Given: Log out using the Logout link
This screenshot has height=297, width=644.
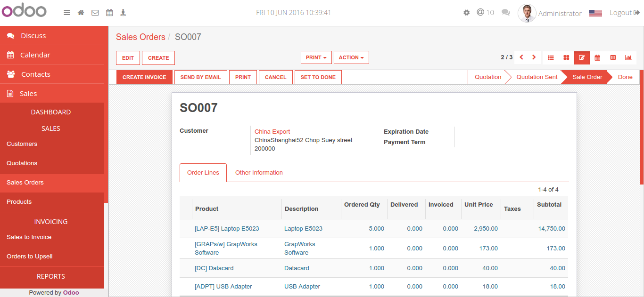Looking at the screenshot, I should (624, 13).
